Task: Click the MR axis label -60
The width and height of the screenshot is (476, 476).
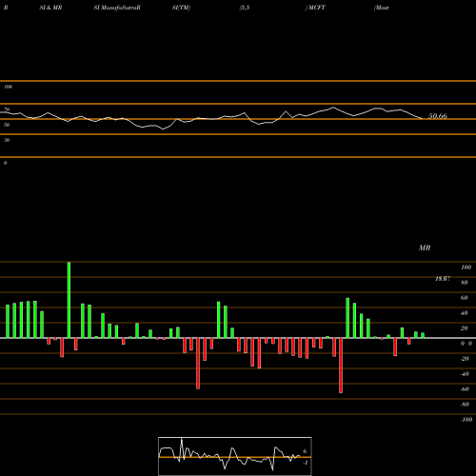Action: point(465,389)
